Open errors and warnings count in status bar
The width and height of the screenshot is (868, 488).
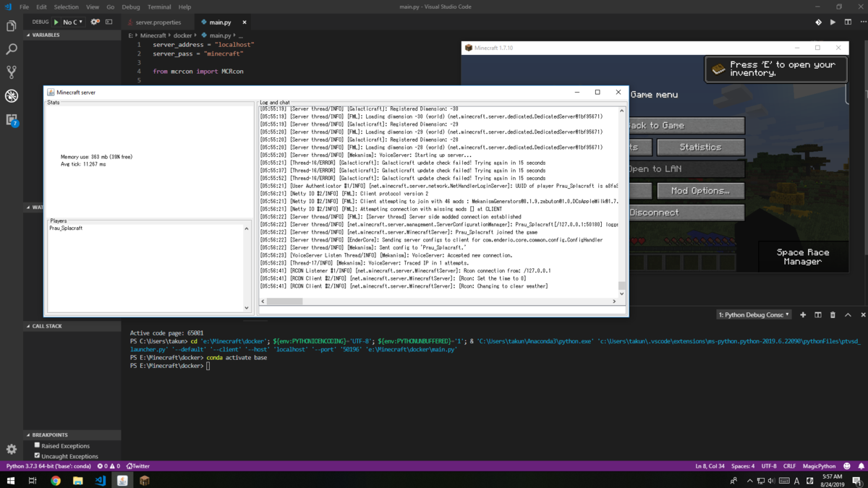click(x=109, y=466)
